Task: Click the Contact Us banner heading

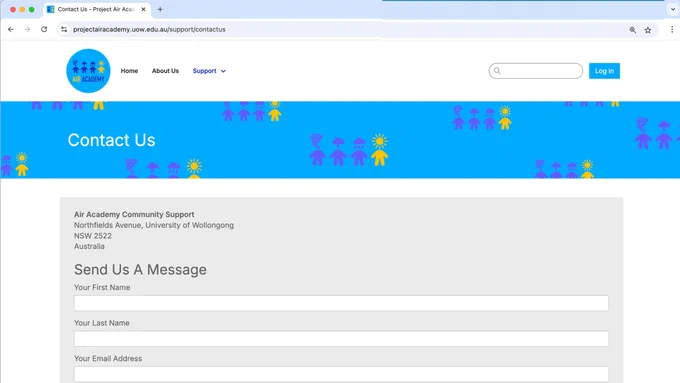Action: pyautogui.click(x=111, y=140)
